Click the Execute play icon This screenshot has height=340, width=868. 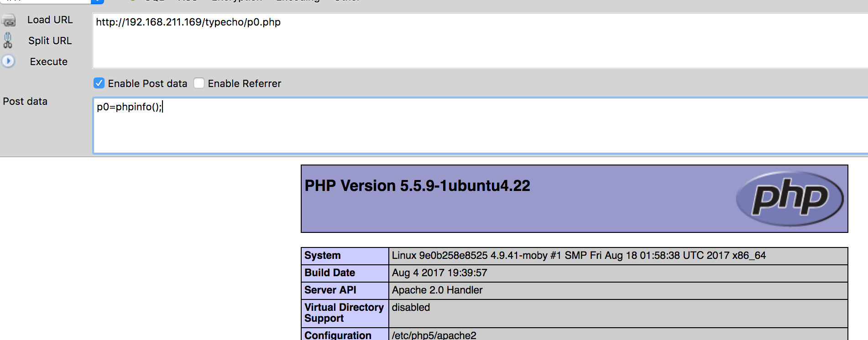pos(8,61)
